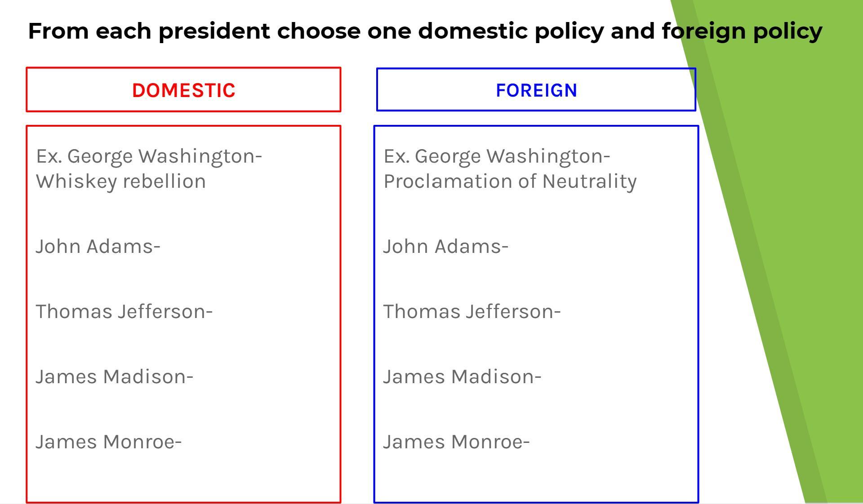Place cursor after Thomas Jefferson in Domestic box
Image resolution: width=863 pixels, height=504 pixels.
pyautogui.click(x=214, y=312)
